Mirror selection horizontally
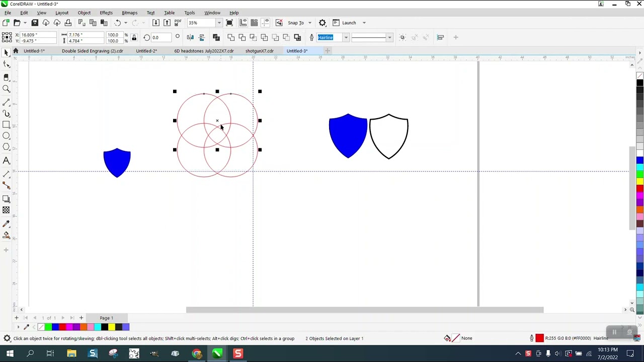The width and height of the screenshot is (644, 362). [190, 37]
